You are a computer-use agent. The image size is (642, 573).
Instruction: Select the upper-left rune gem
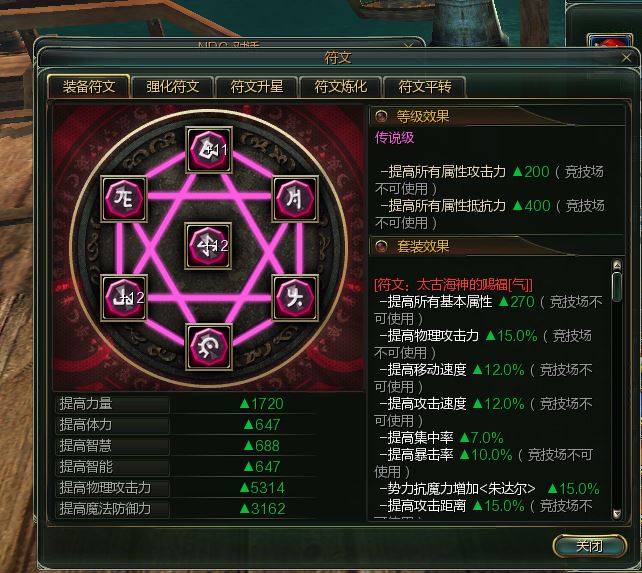pos(124,199)
